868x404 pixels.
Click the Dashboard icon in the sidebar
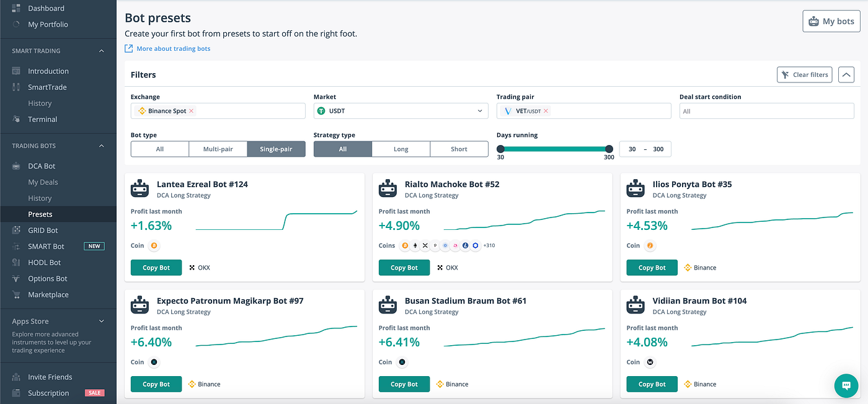point(16,9)
